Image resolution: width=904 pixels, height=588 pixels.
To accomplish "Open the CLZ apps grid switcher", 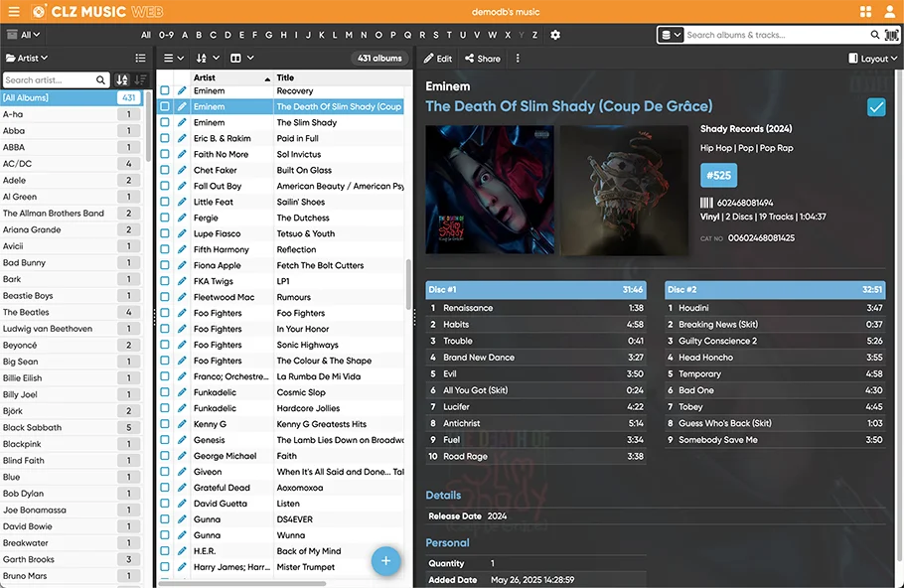I will click(x=865, y=12).
